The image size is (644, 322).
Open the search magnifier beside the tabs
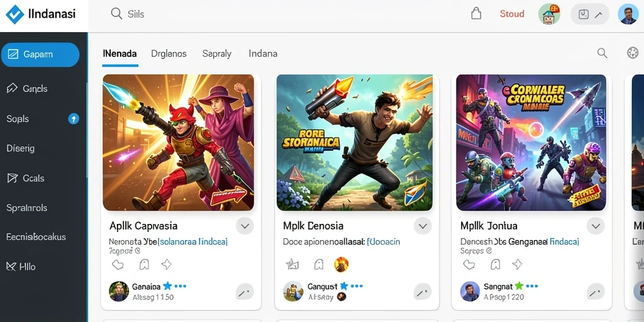pyautogui.click(x=602, y=53)
